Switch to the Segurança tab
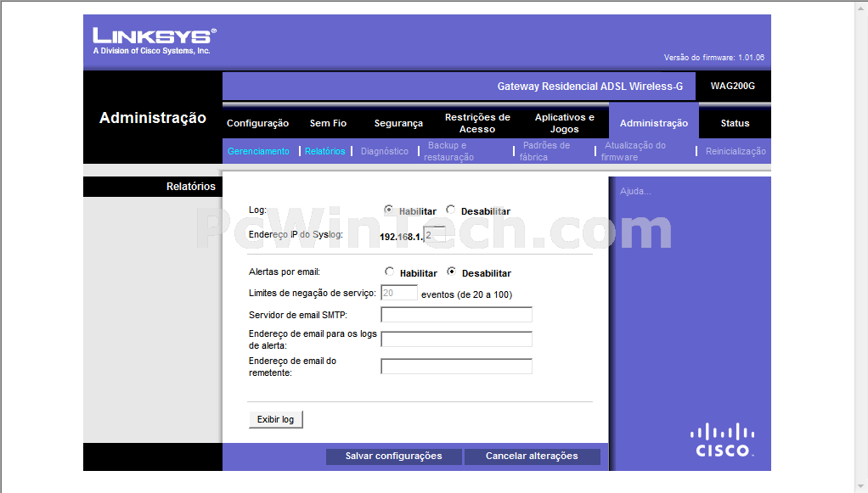Screen dimensions: 868x493 (x=398, y=123)
